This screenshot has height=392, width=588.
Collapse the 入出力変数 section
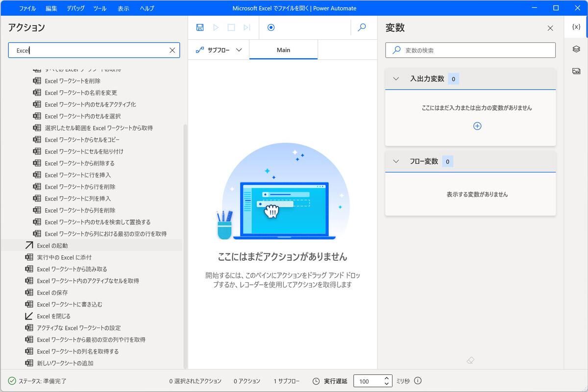coord(396,79)
